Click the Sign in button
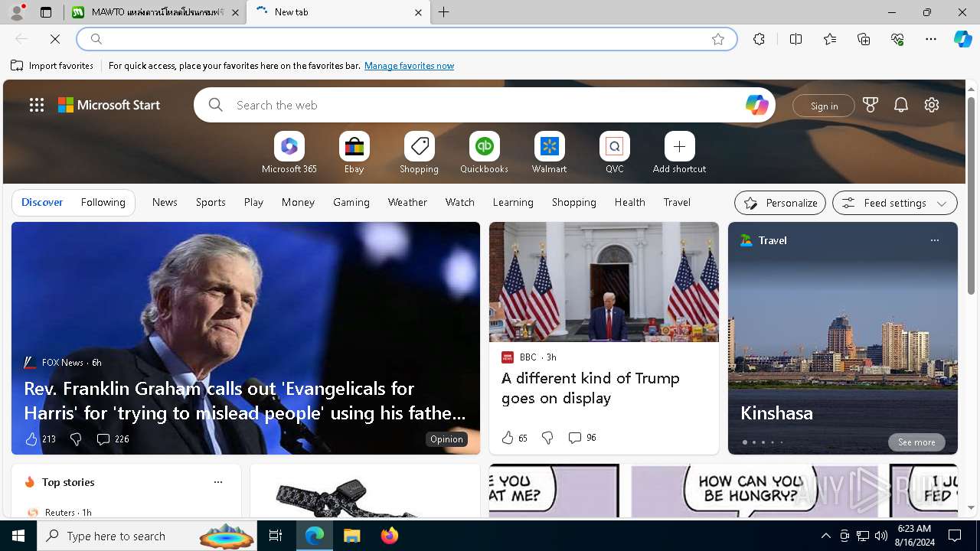The height and width of the screenshot is (551, 980). point(824,106)
